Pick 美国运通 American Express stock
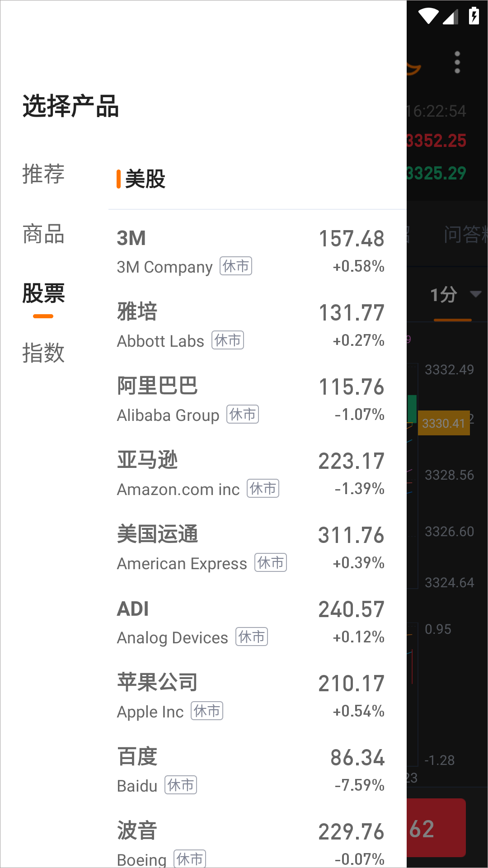Viewport: 488px width, 868px height. click(x=251, y=548)
